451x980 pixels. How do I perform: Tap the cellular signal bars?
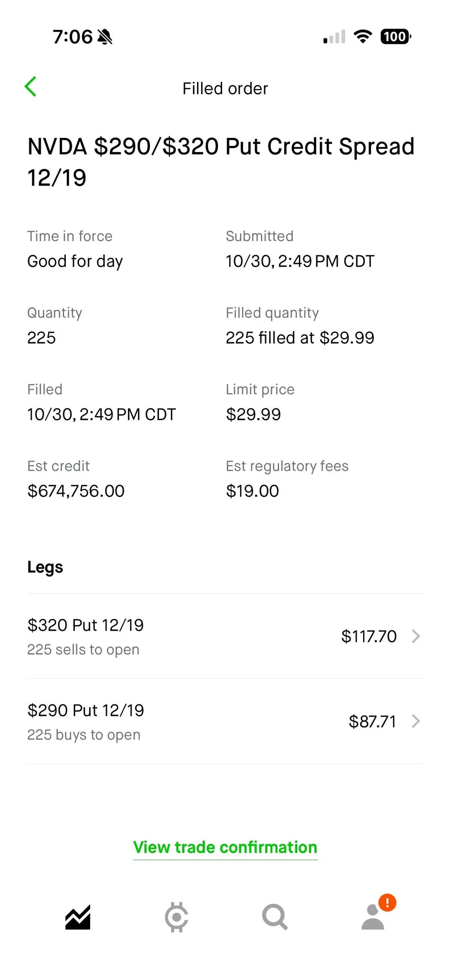point(334,36)
